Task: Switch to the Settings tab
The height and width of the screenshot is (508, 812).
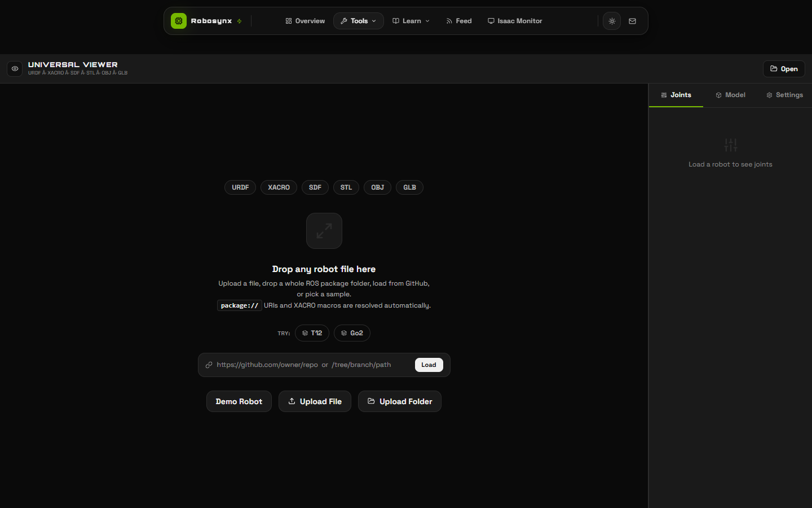Action: (x=784, y=95)
